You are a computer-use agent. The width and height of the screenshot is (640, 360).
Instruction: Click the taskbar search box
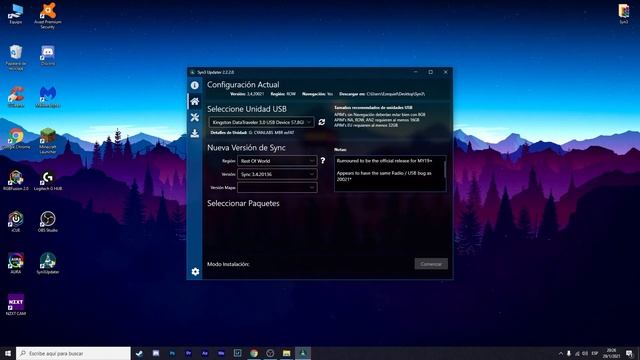click(73, 353)
